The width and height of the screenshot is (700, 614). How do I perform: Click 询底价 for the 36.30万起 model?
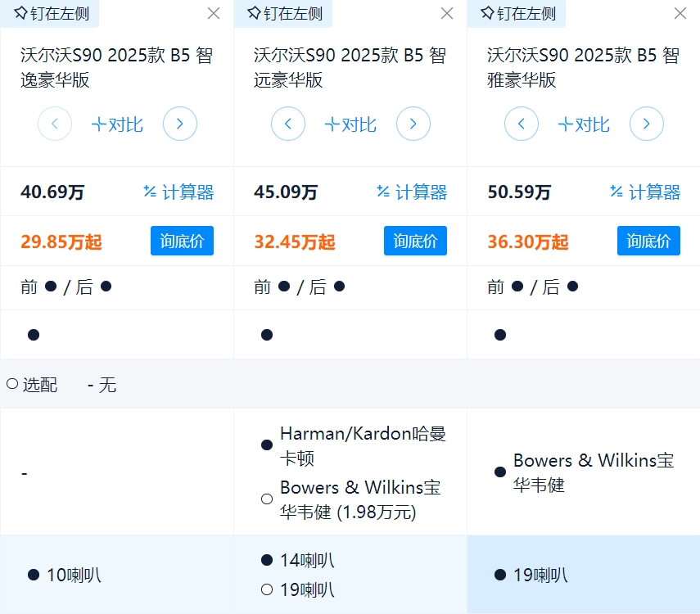click(648, 241)
